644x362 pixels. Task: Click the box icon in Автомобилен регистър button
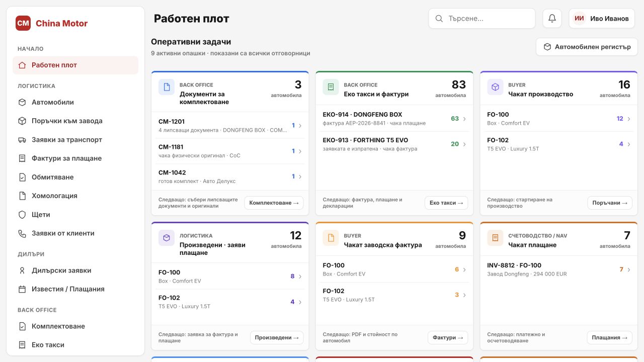click(x=547, y=47)
